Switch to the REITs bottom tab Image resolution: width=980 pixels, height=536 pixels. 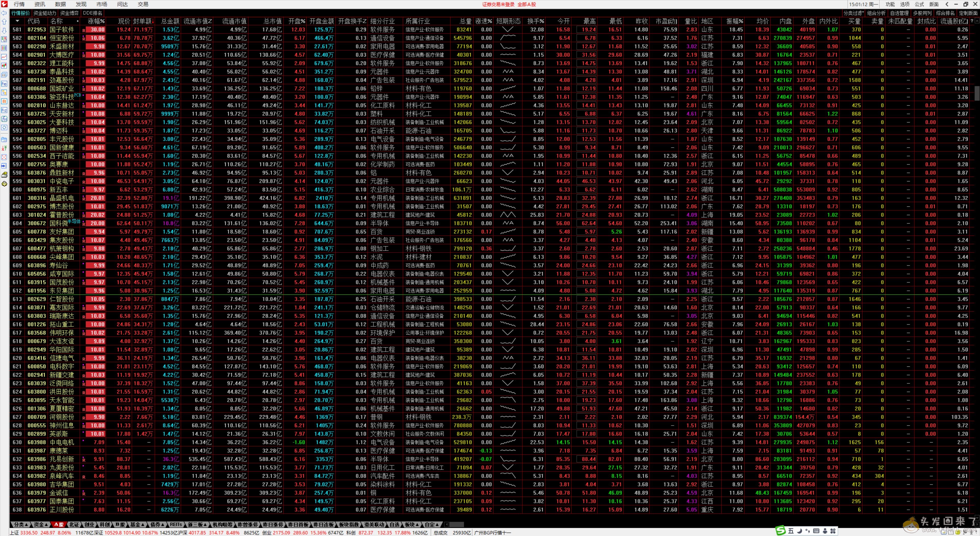176,524
